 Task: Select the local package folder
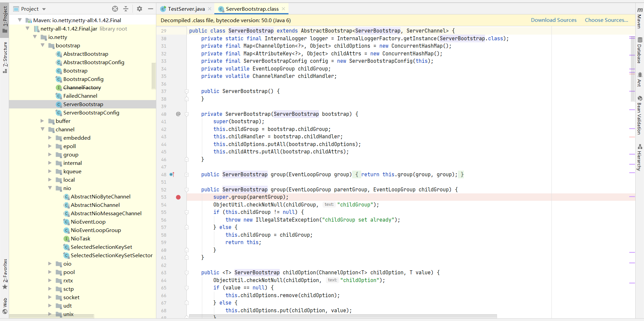[69, 180]
